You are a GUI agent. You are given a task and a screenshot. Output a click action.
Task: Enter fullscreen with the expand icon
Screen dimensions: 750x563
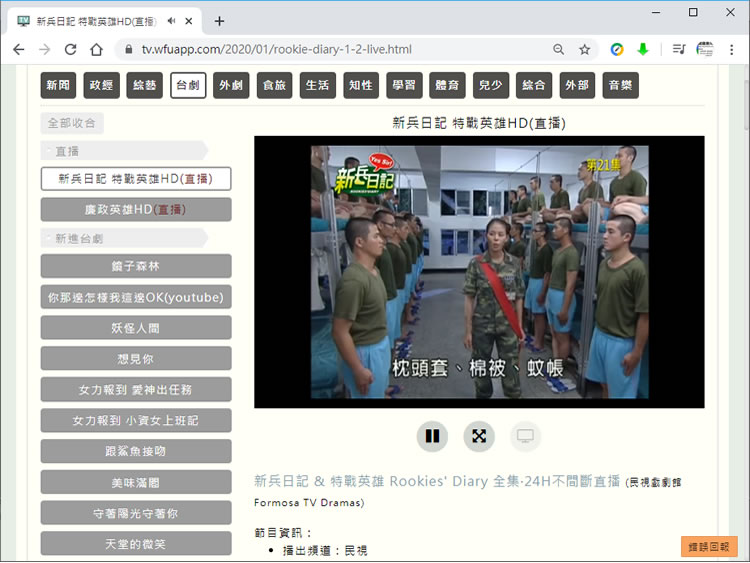coord(479,436)
